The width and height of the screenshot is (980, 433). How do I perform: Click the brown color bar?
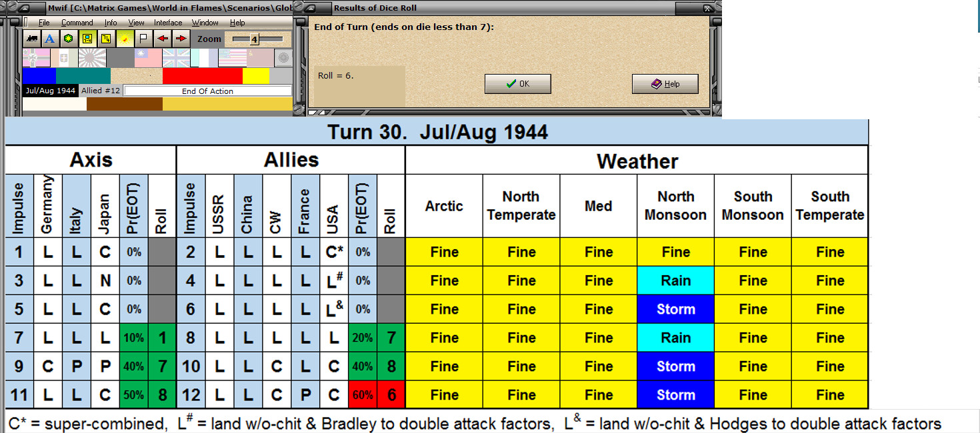tap(125, 104)
